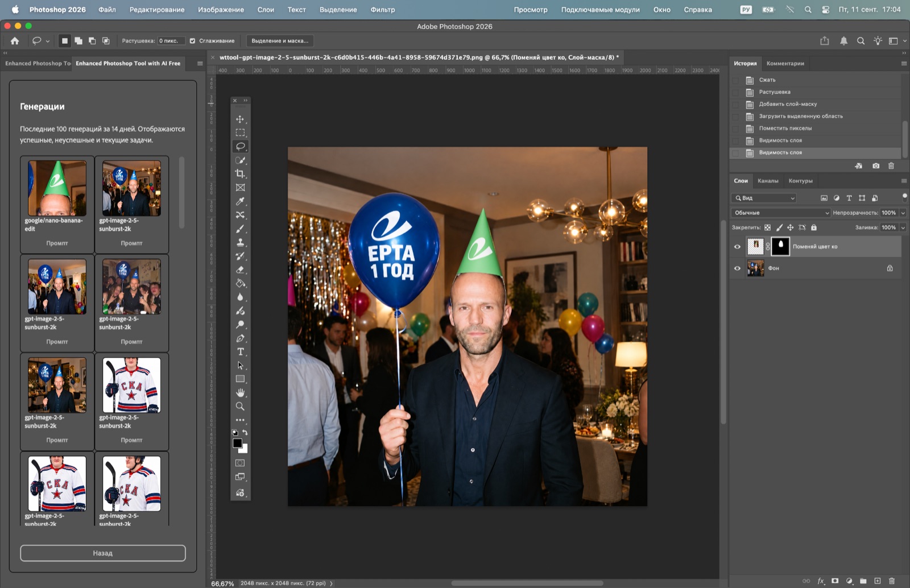Expand the Непрозрачность slider dropdown

(x=903, y=213)
